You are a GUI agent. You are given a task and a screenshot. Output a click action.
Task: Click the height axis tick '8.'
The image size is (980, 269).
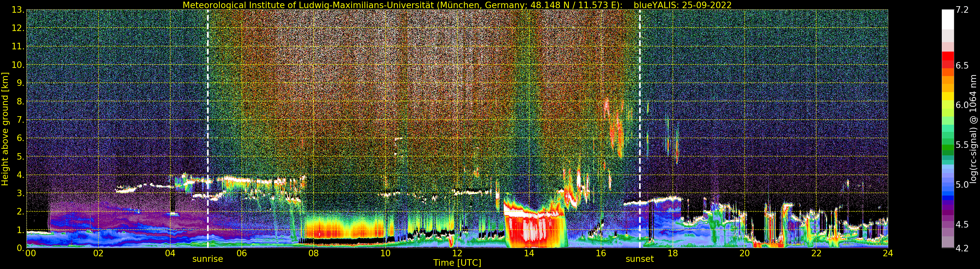21,102
